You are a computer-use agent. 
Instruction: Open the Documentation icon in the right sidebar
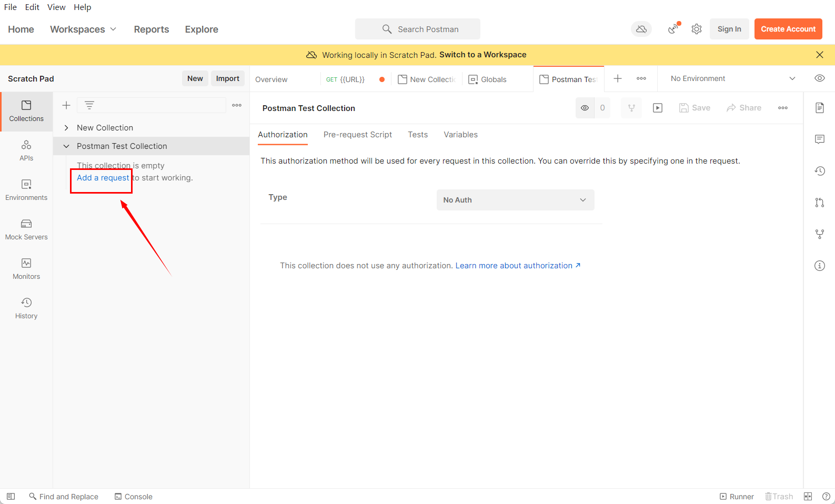tap(820, 108)
